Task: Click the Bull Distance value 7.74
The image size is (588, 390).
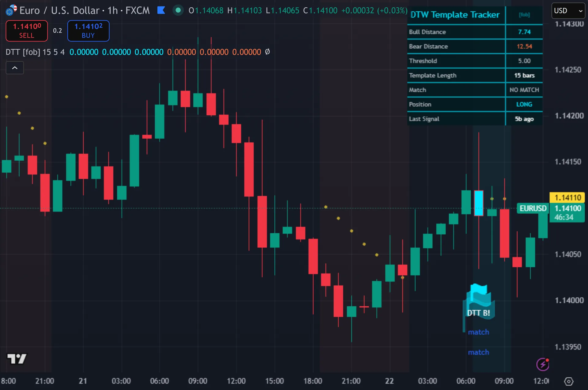Action: [x=524, y=32]
